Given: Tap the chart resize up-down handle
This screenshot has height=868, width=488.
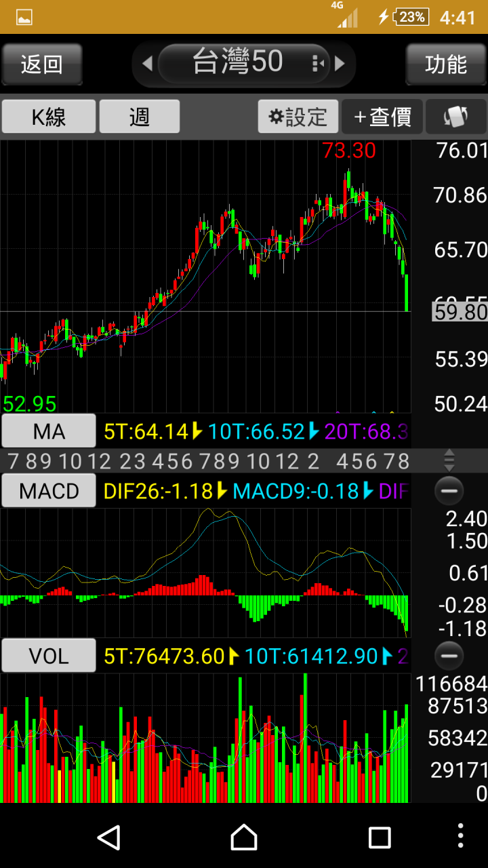Looking at the screenshot, I should 449,461.
